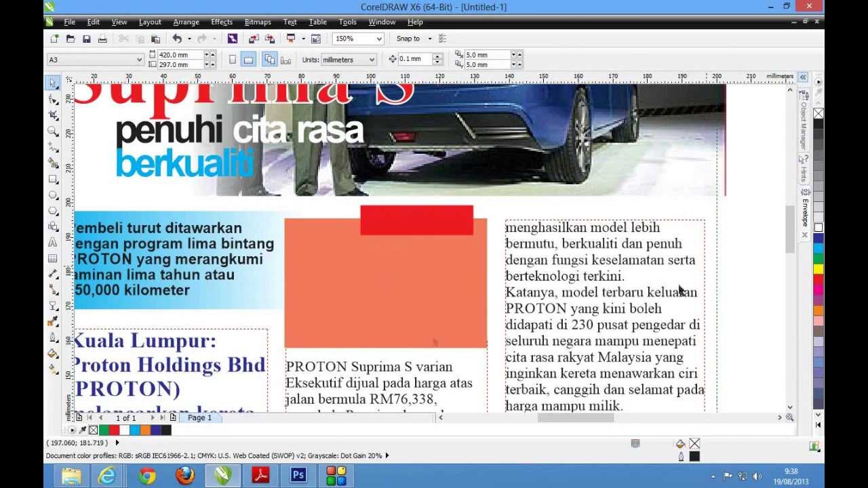Open the Options icon next to Snap to
Viewport: 868px width, 488px height.
tap(443, 39)
